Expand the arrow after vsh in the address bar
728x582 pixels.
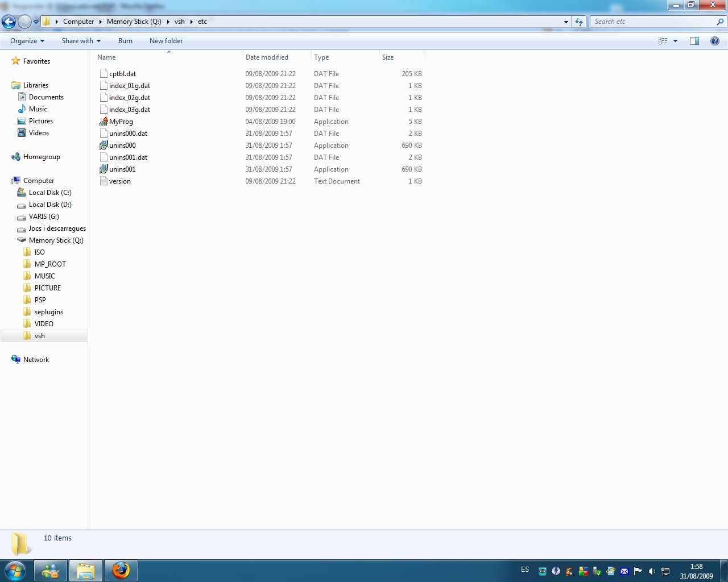[191, 22]
